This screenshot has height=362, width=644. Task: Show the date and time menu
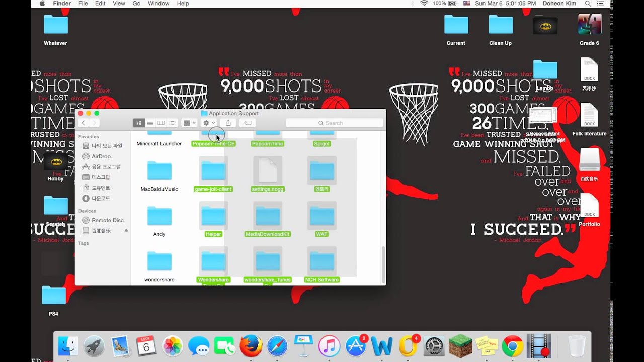(x=506, y=4)
